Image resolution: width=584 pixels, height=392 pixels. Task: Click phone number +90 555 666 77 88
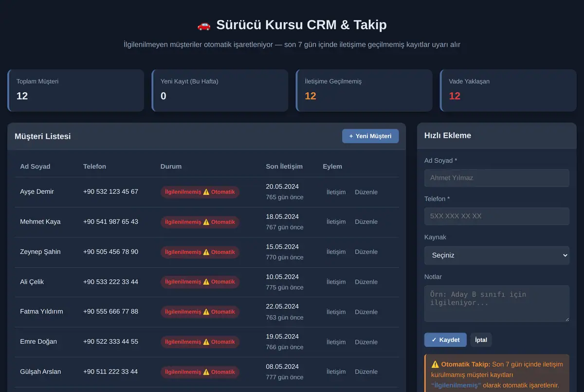tap(110, 311)
